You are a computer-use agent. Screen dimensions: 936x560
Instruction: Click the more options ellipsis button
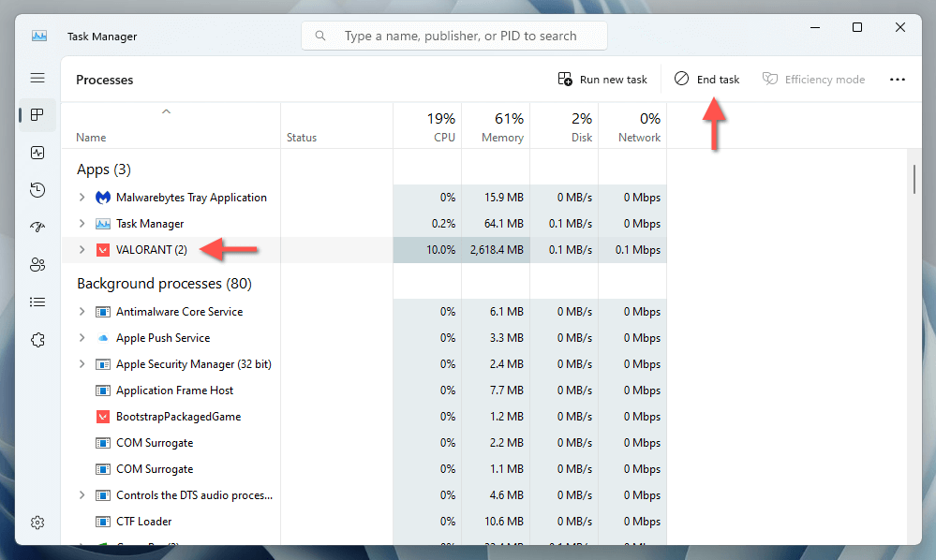897,80
